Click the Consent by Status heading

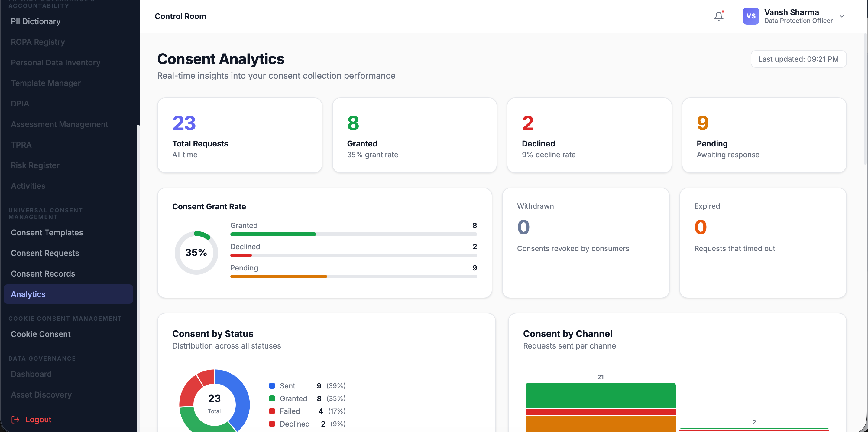coord(213,333)
